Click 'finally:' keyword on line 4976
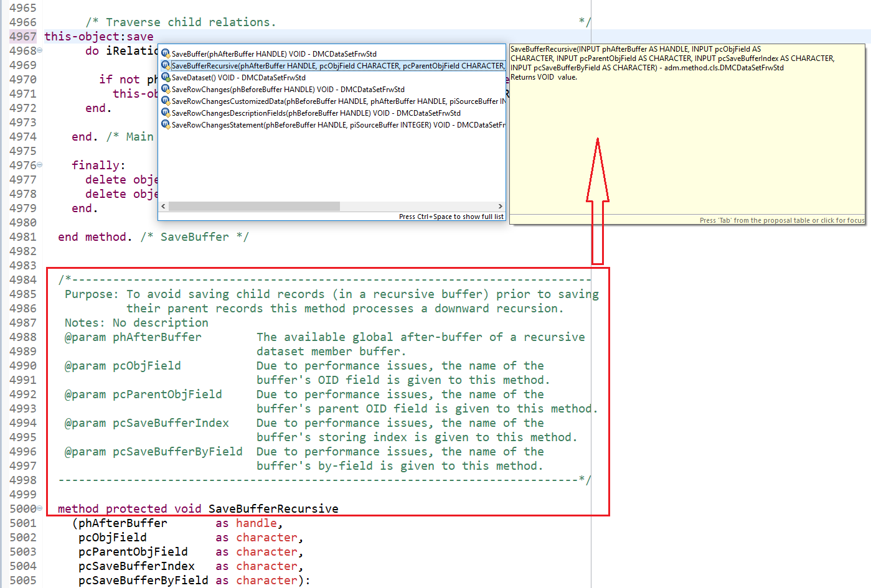871x588 pixels. (98, 166)
